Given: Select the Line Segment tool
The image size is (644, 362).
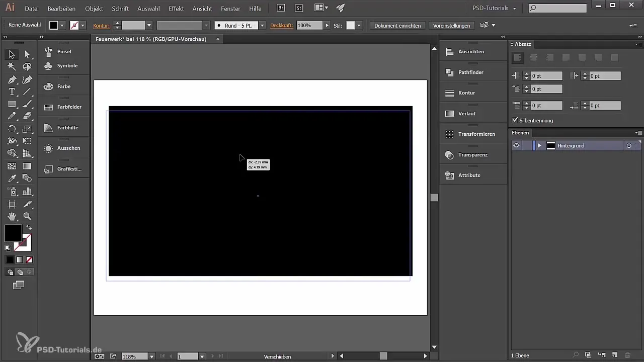Looking at the screenshot, I should 27,92.
